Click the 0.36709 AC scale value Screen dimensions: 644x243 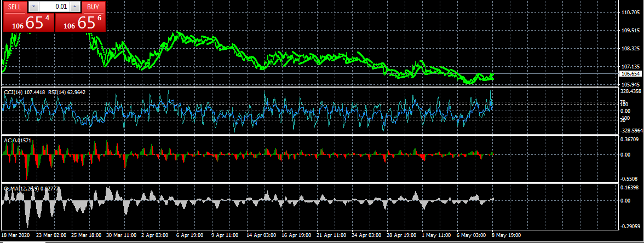pos(630,140)
